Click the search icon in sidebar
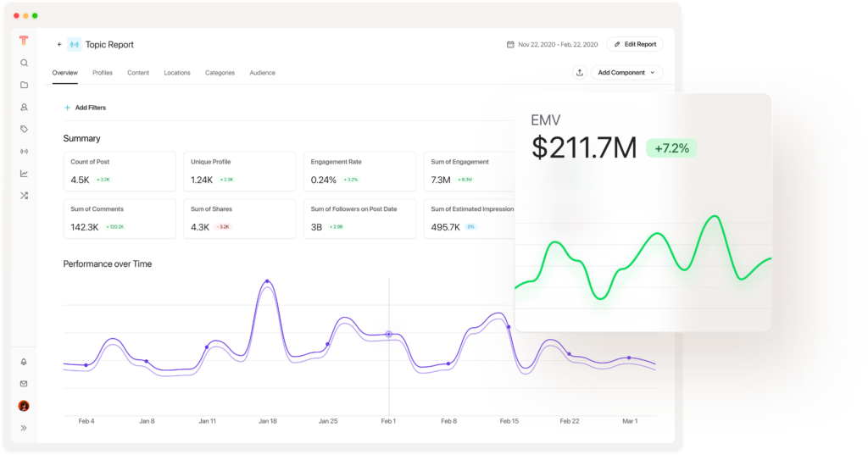The width and height of the screenshot is (868, 455). [24, 63]
